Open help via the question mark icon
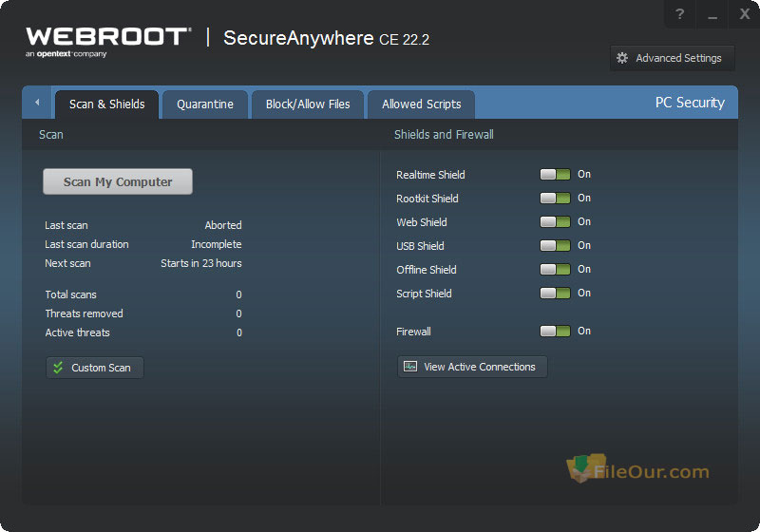The width and height of the screenshot is (760, 532). point(680,14)
